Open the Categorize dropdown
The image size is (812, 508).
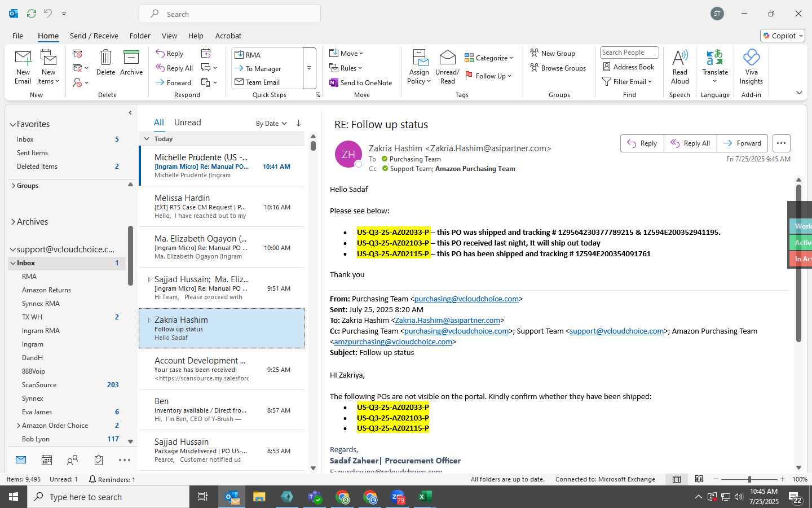(489, 58)
